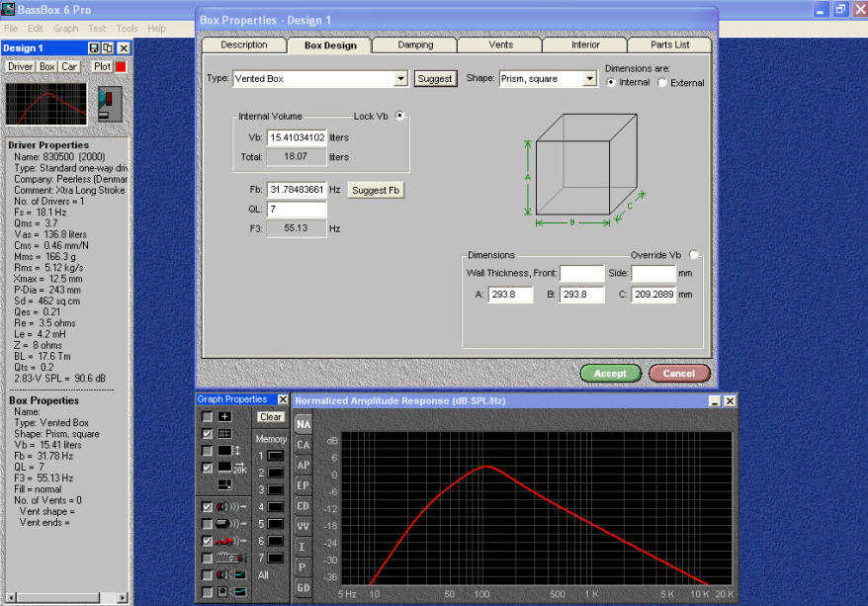Click the red plot color swatch
868x606 pixels.
(121, 67)
